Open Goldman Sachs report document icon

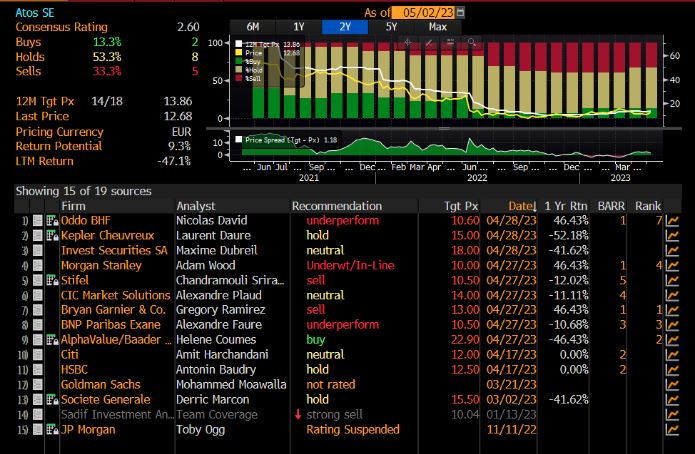38,384
